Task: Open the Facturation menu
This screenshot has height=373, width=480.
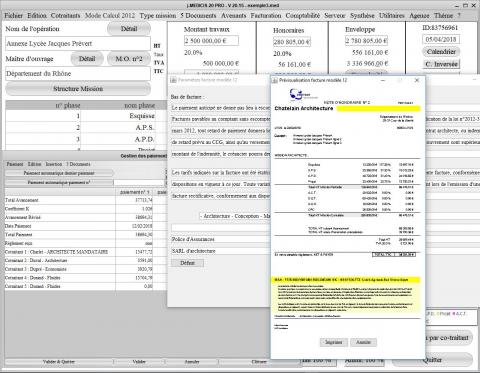Action: coord(266,16)
